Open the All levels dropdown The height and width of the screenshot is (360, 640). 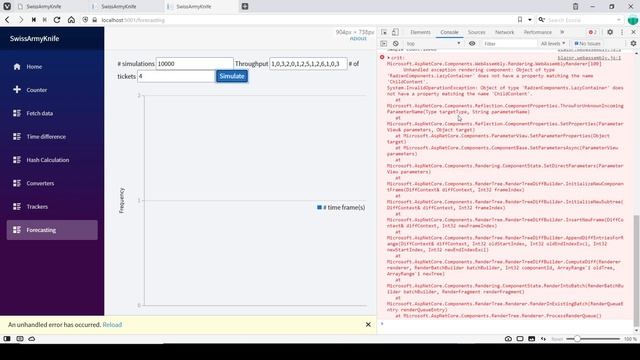(x=553, y=43)
